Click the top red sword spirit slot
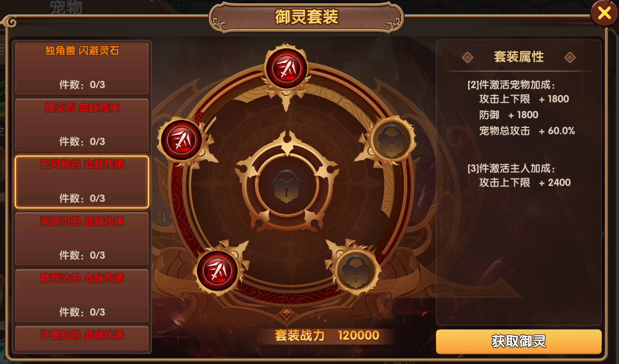The height and width of the screenshot is (364, 619). [286, 69]
